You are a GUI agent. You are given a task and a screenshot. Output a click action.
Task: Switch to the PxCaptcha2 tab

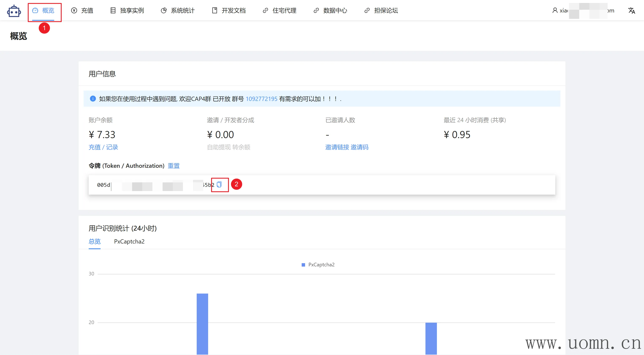pyautogui.click(x=129, y=241)
